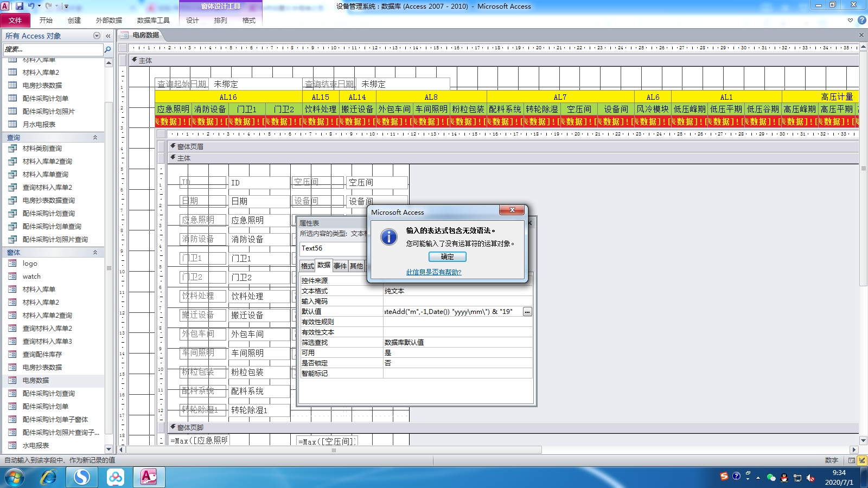Click the 有效性规则 property row
Image resolution: width=868 pixels, height=488 pixels.
pos(416,322)
